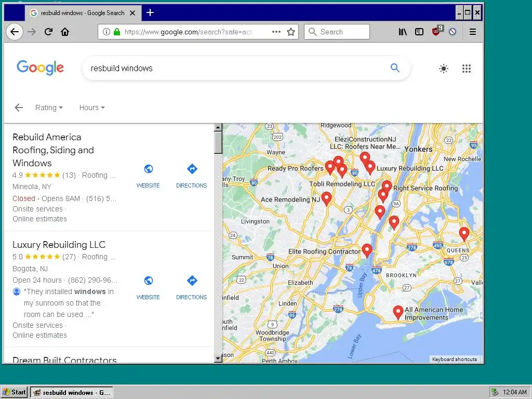Click Keyboard shortcuts on the map
This screenshot has height=399, width=532.
point(454,359)
